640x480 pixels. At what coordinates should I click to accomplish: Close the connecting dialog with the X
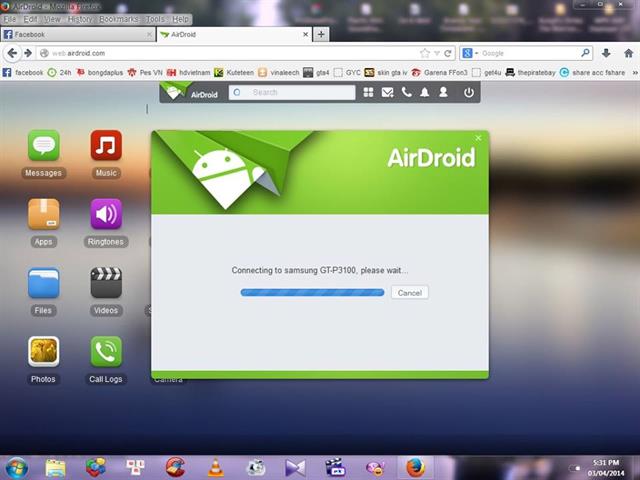point(478,138)
